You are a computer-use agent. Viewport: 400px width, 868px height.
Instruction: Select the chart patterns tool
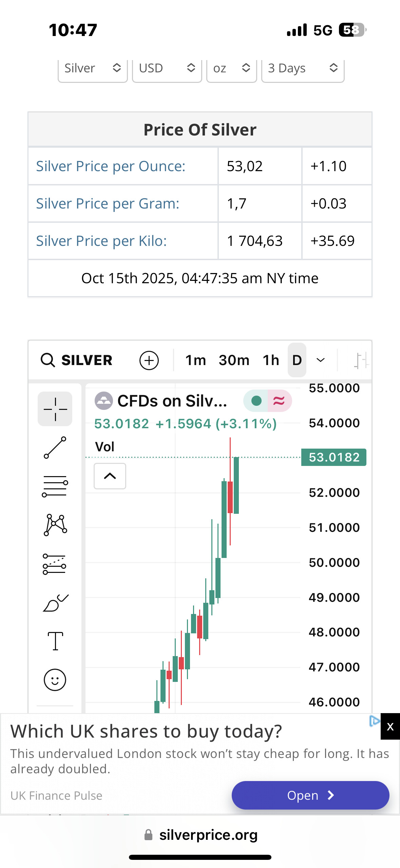(x=55, y=525)
